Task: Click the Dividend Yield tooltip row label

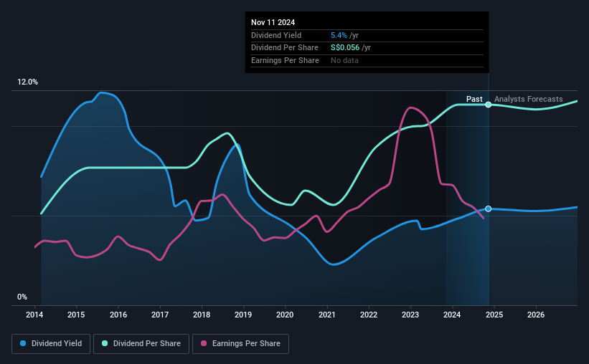Action: point(276,35)
